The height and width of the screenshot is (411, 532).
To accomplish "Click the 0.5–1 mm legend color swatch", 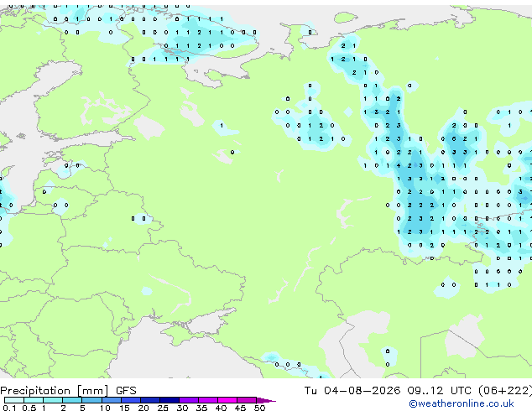I will pos(34,400).
